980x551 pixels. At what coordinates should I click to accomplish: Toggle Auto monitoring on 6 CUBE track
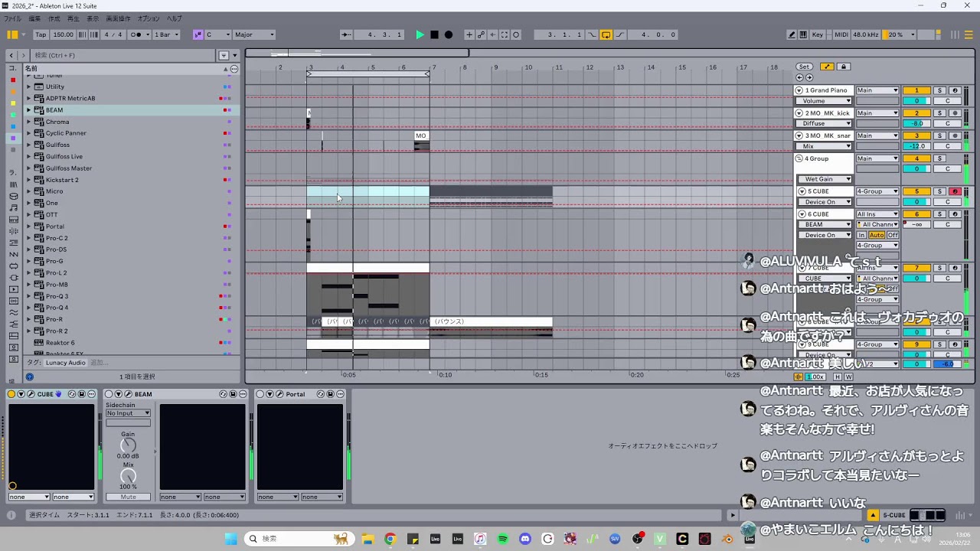click(877, 235)
